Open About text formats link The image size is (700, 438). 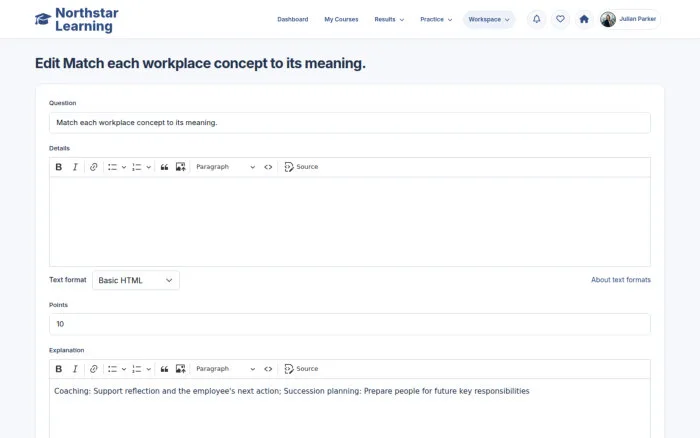[x=621, y=280]
